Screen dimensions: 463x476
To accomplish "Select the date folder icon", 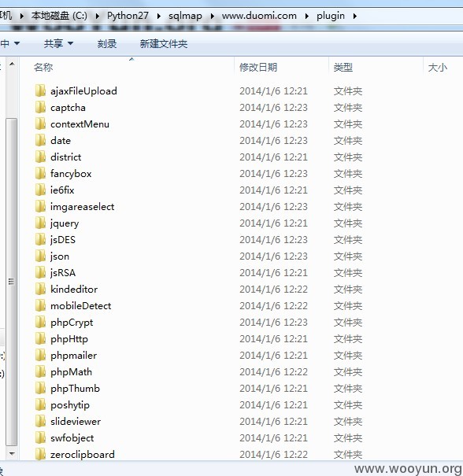I will (40, 140).
